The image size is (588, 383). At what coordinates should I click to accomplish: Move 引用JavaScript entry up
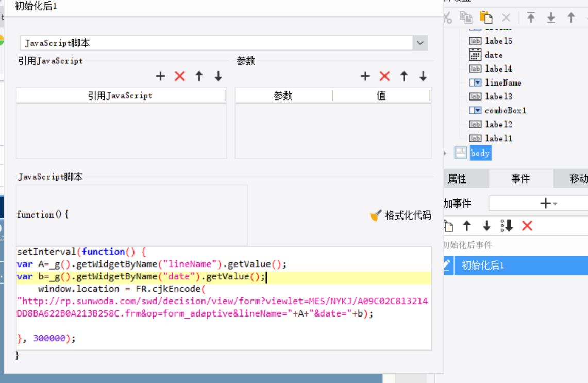pos(199,76)
